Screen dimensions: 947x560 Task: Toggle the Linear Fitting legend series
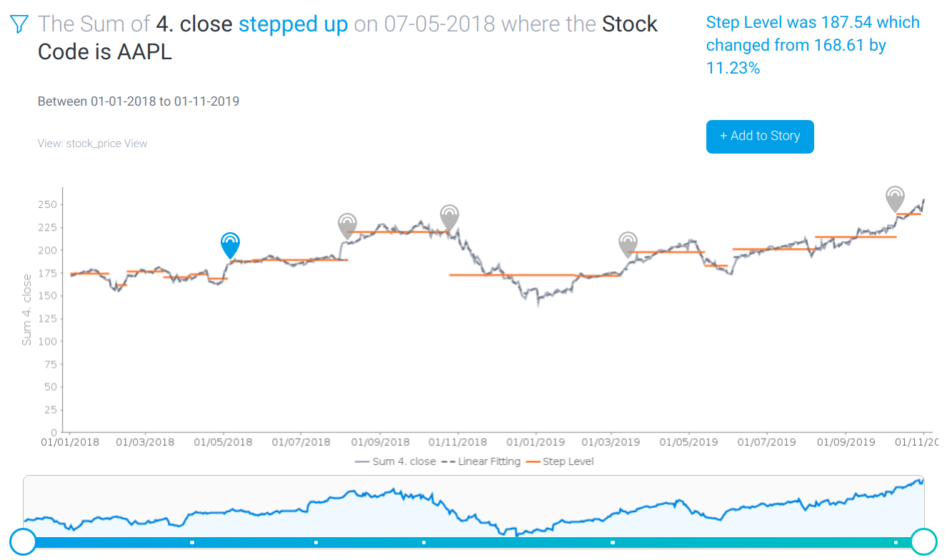pyautogui.click(x=481, y=461)
